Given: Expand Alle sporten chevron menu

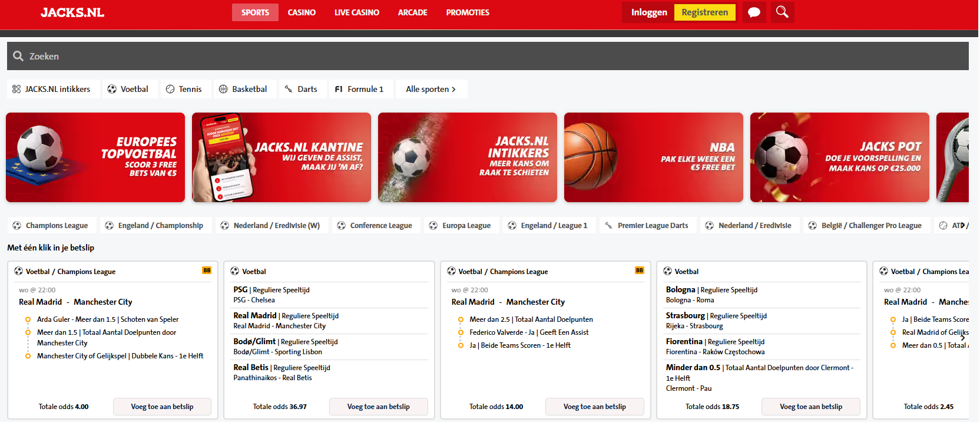Looking at the screenshot, I should coord(431,89).
